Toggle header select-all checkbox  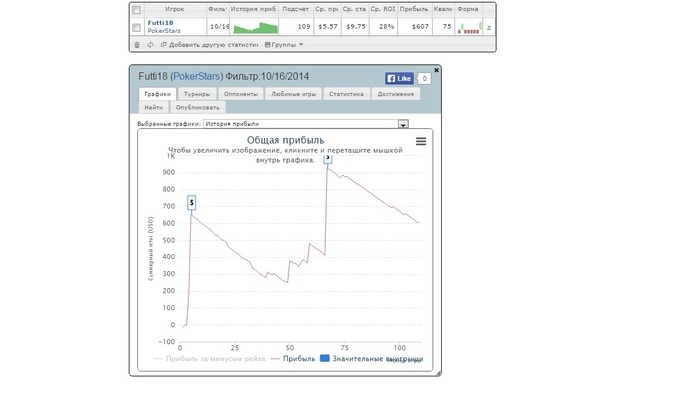coord(137,10)
